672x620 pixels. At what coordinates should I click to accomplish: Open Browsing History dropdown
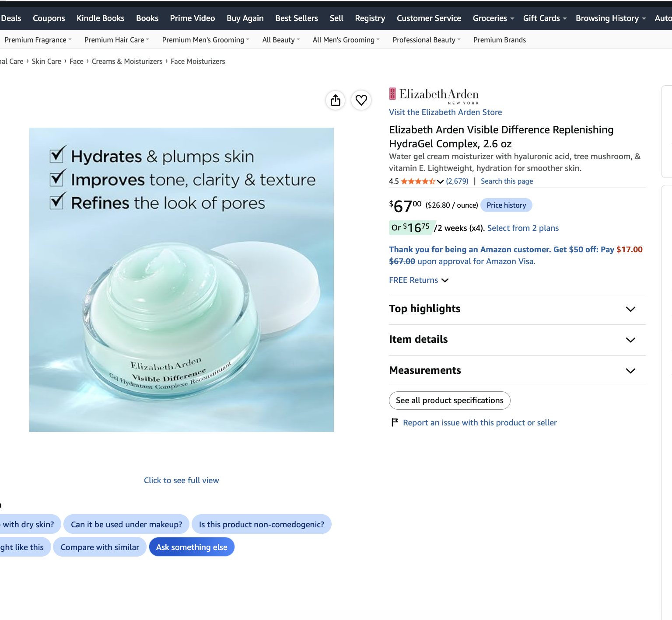[611, 18]
